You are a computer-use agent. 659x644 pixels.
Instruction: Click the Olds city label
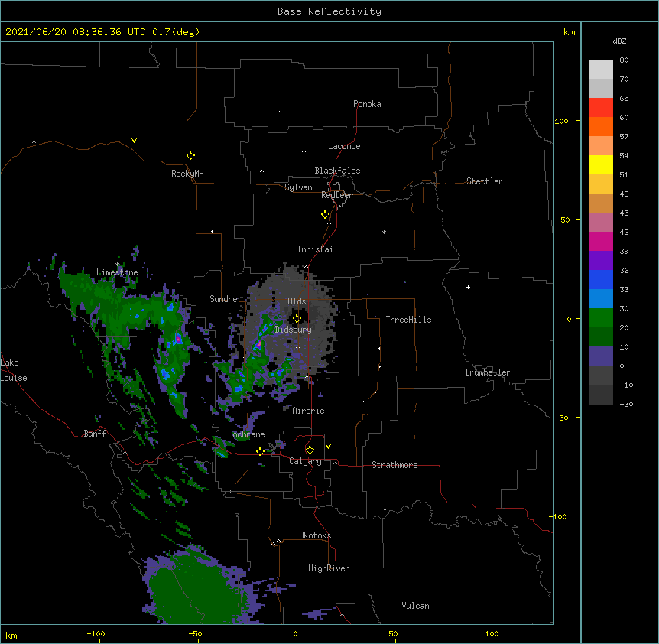point(297,301)
